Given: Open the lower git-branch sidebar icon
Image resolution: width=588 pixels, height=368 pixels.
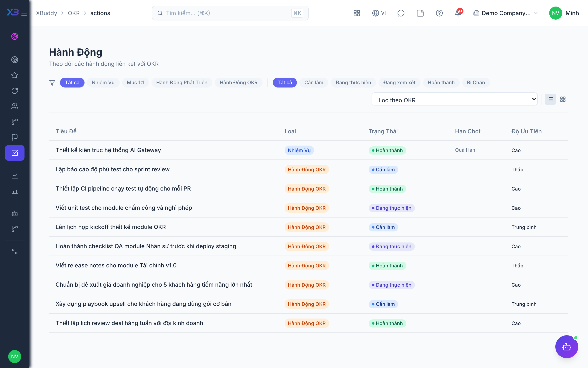Looking at the screenshot, I should click(x=14, y=229).
